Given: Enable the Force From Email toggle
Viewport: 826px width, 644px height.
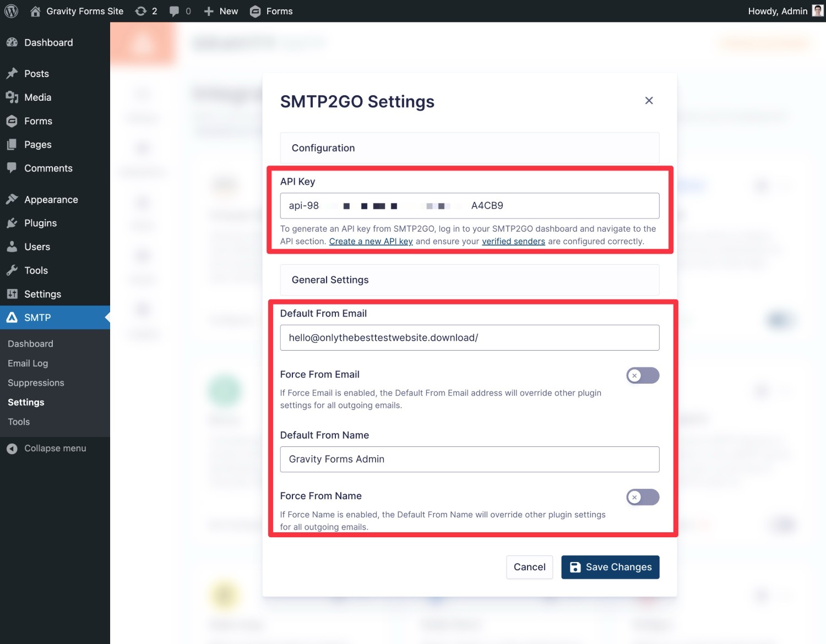Looking at the screenshot, I should [643, 375].
